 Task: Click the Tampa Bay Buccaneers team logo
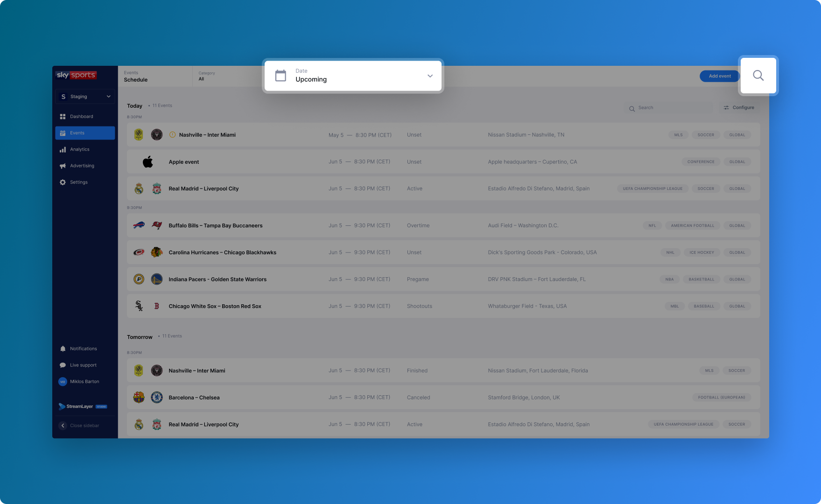(x=157, y=225)
